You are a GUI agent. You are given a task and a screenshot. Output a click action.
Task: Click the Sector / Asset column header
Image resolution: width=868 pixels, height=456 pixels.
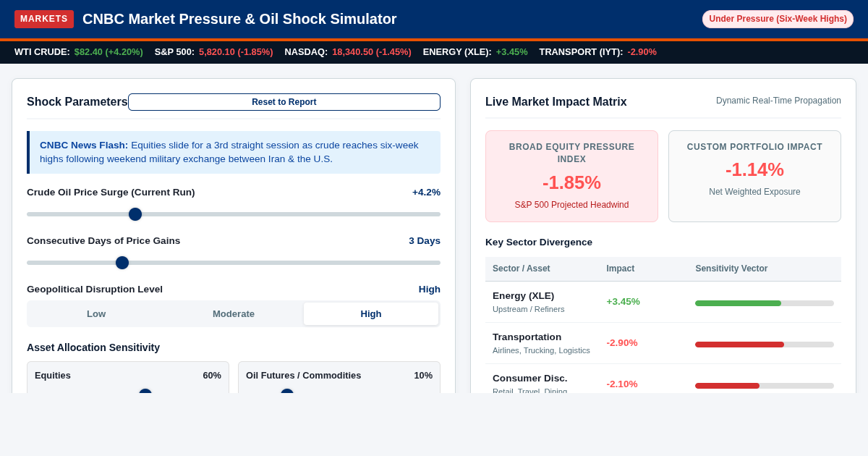click(521, 269)
